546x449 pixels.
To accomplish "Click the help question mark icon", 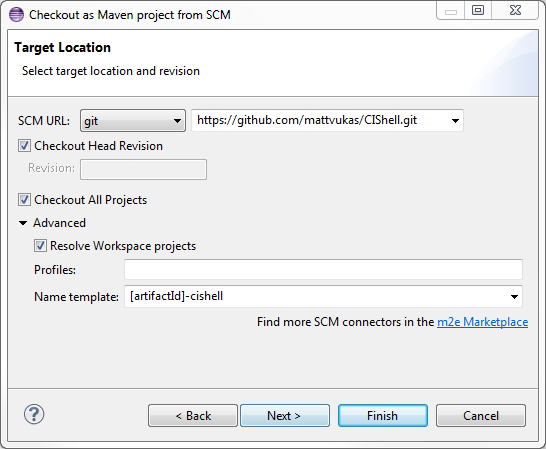I will 34,415.
